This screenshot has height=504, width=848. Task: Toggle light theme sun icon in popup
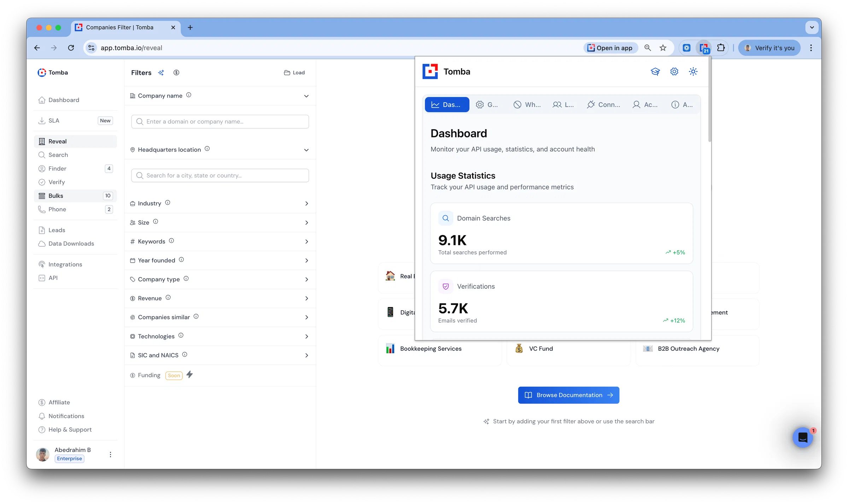[693, 72]
